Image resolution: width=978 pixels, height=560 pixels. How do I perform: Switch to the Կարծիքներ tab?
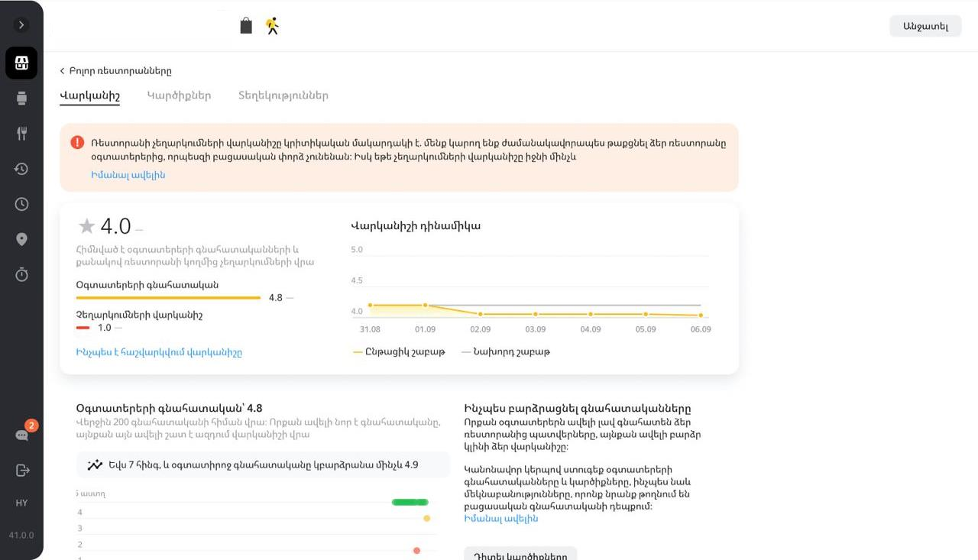(x=179, y=95)
